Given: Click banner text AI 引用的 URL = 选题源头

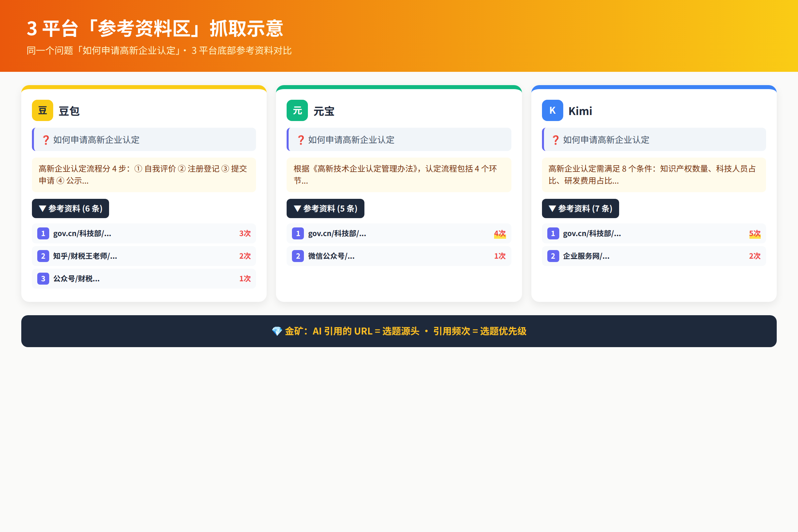Looking at the screenshot, I should (366, 331).
